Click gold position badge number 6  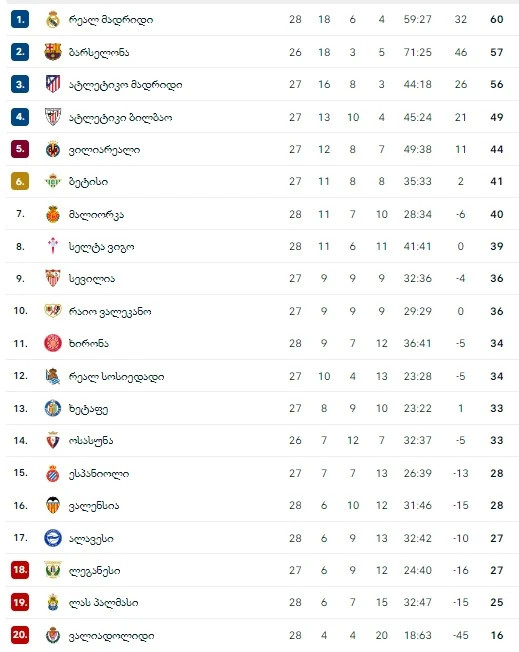20,181
